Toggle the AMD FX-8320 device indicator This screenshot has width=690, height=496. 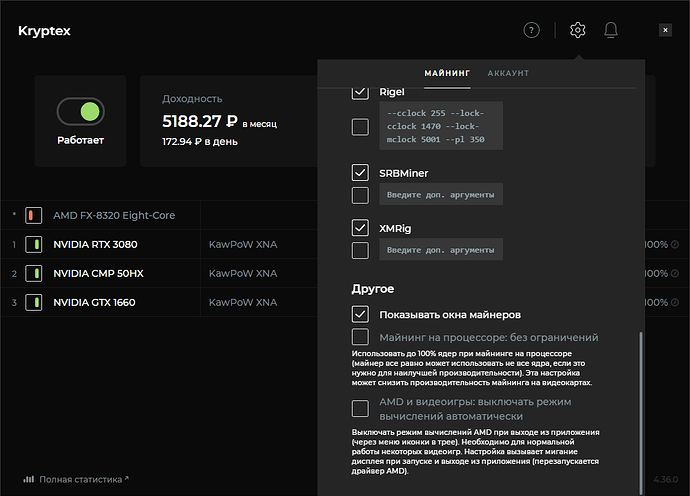[x=33, y=215]
